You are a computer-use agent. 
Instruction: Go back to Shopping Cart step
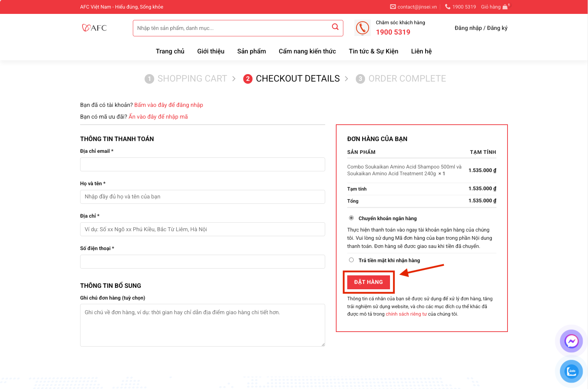192,79
